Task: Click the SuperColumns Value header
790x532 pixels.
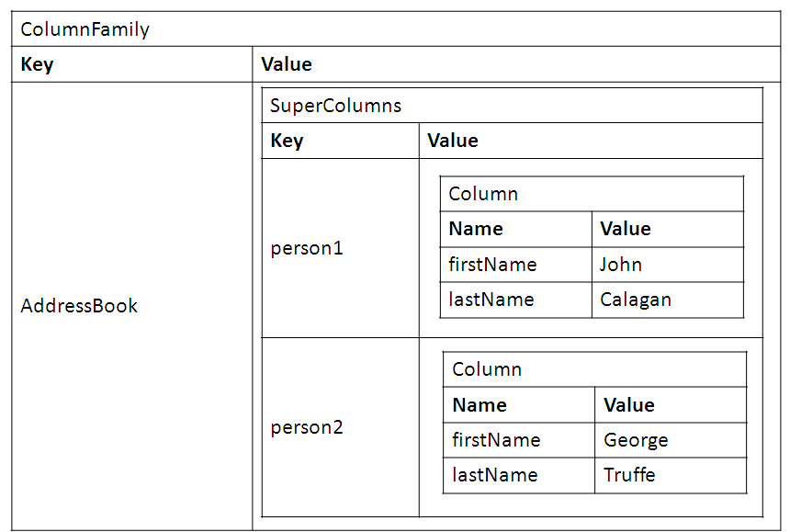Action: (x=453, y=141)
